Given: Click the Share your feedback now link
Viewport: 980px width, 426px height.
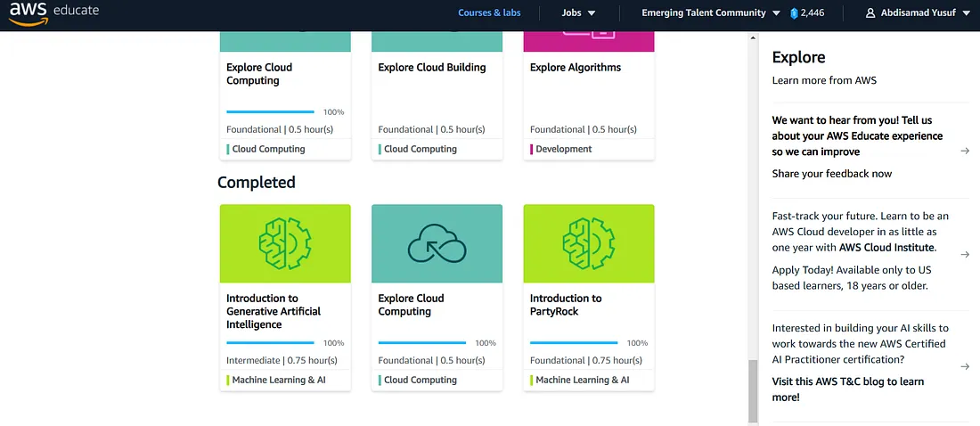Looking at the screenshot, I should [x=832, y=174].
